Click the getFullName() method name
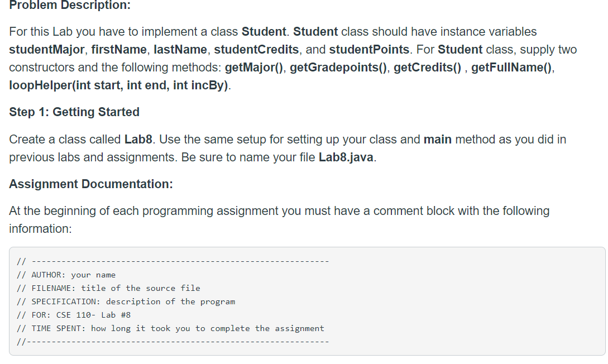Screen dimensions: 608x364 (511, 68)
